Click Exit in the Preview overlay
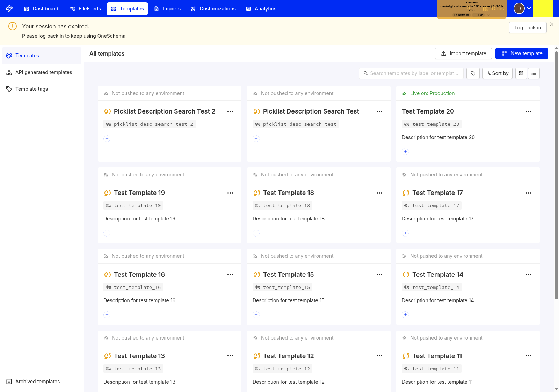Screen dimensions: 559x392 point(478,15)
